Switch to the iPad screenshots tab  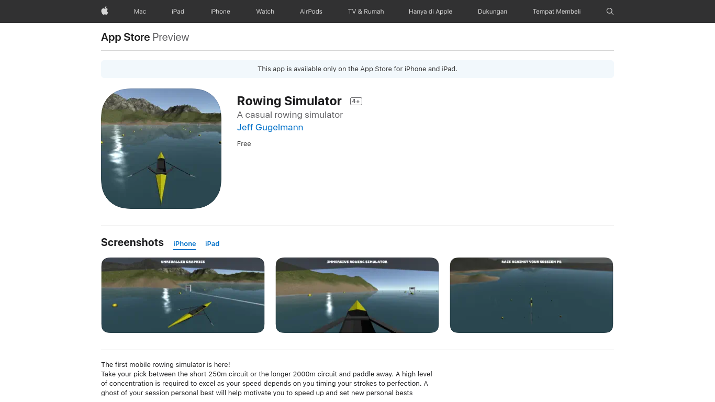pyautogui.click(x=212, y=244)
